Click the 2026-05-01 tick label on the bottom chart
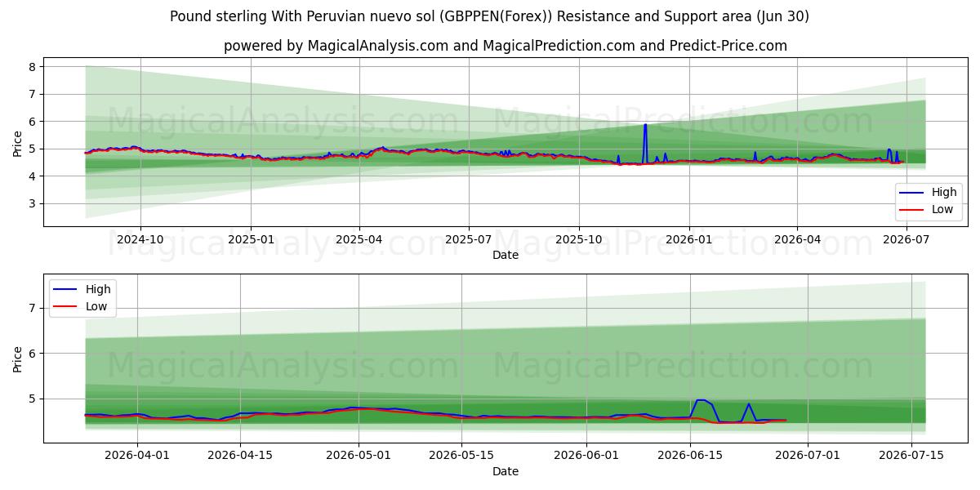 pyautogui.click(x=359, y=456)
